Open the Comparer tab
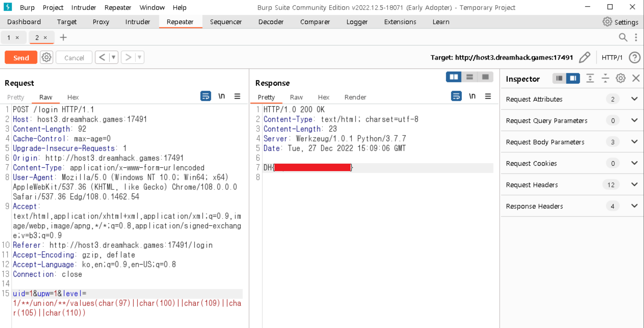This screenshot has height=328, width=644. point(315,22)
